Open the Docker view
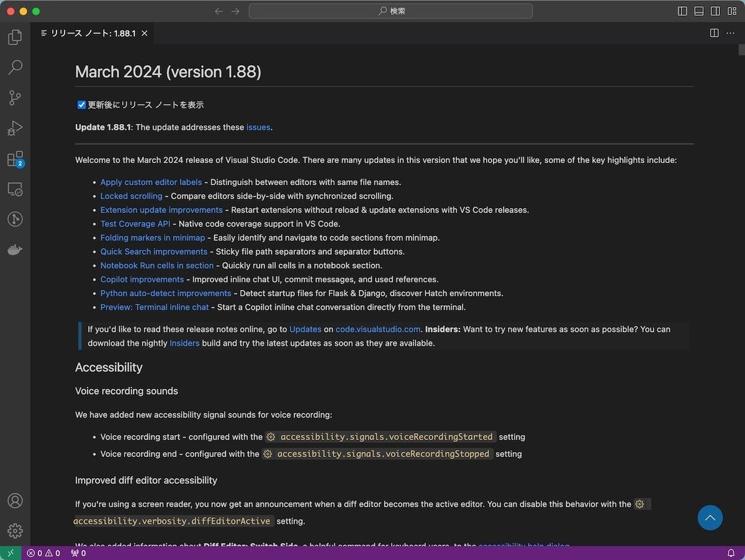Image resolution: width=745 pixels, height=560 pixels. click(15, 250)
